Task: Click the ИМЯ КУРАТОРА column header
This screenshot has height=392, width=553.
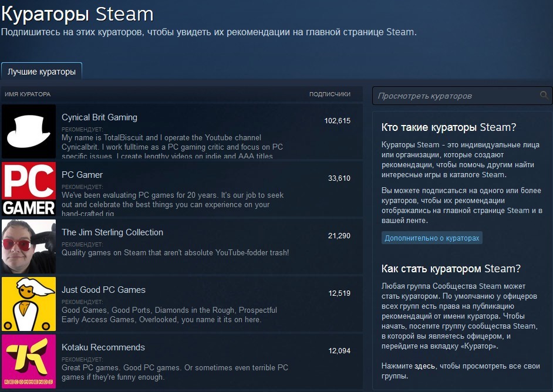Action: click(28, 94)
